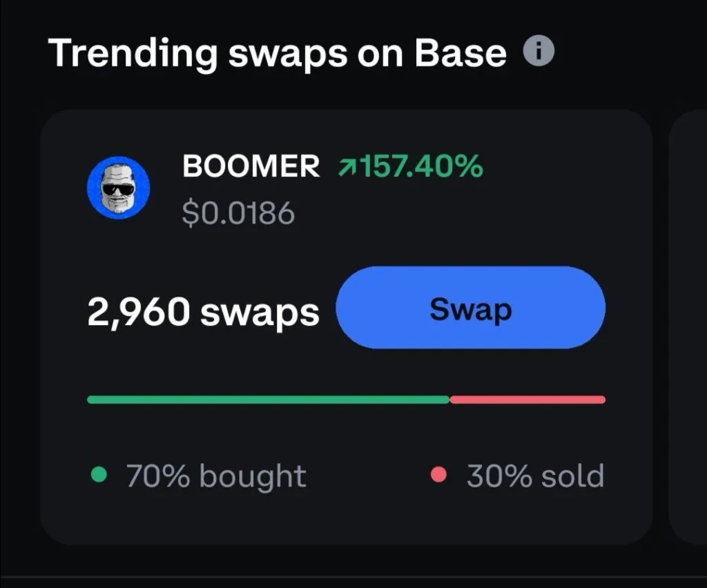Click the 157.40% price change value
This screenshot has width=707, height=588.
pyautogui.click(x=423, y=167)
